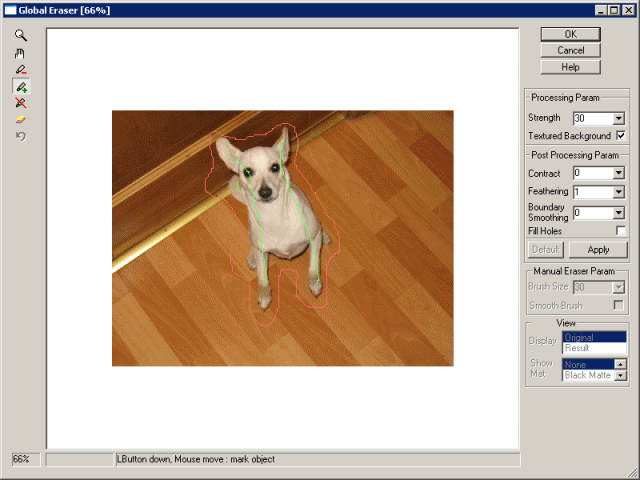
Task: Click the Apply button
Action: click(x=598, y=250)
